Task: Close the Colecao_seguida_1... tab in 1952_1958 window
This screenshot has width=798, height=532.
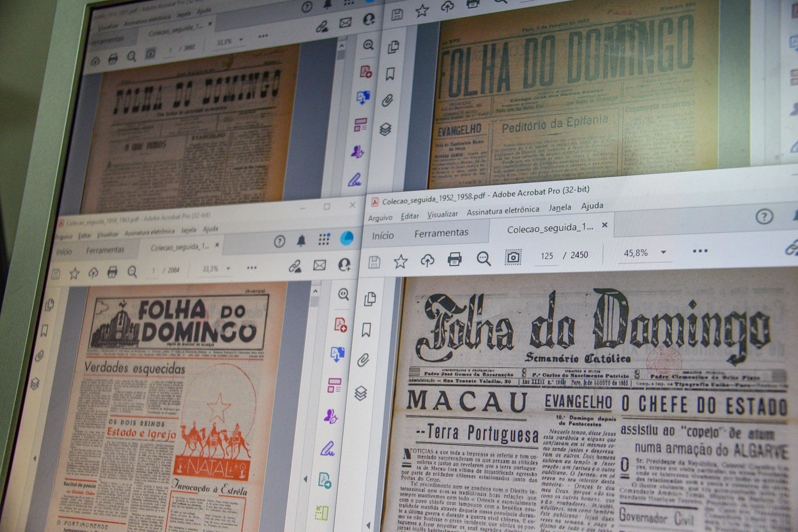Action: 604,225
